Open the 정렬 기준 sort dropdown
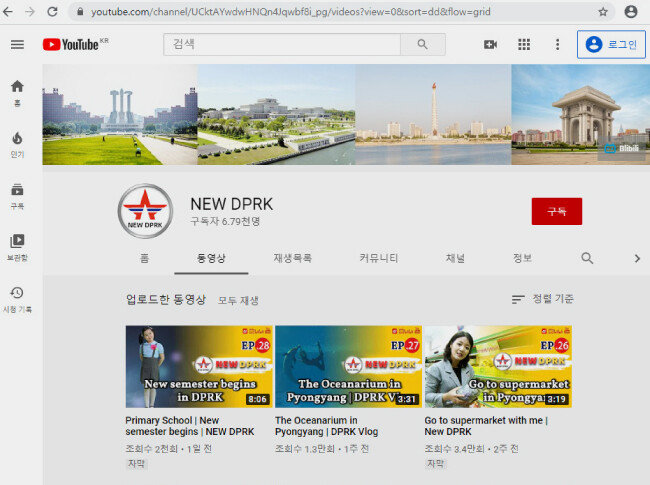This screenshot has height=485, width=650. (x=543, y=299)
